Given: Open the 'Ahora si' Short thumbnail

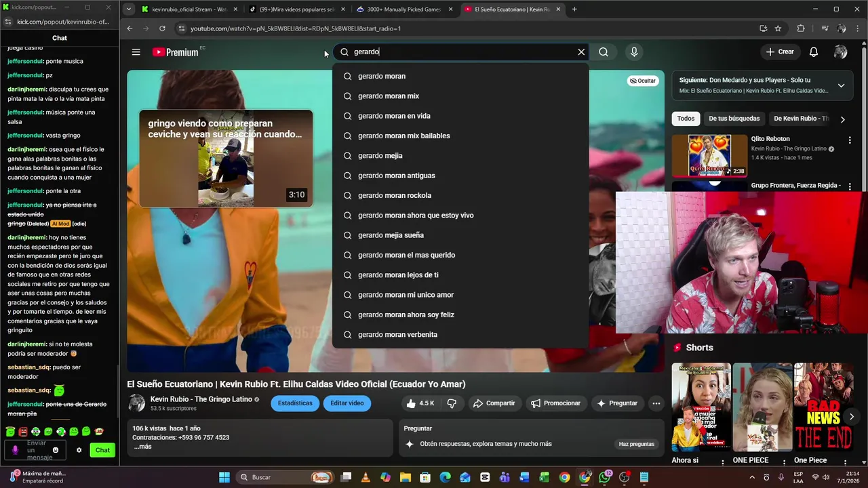Looking at the screenshot, I should [701, 407].
